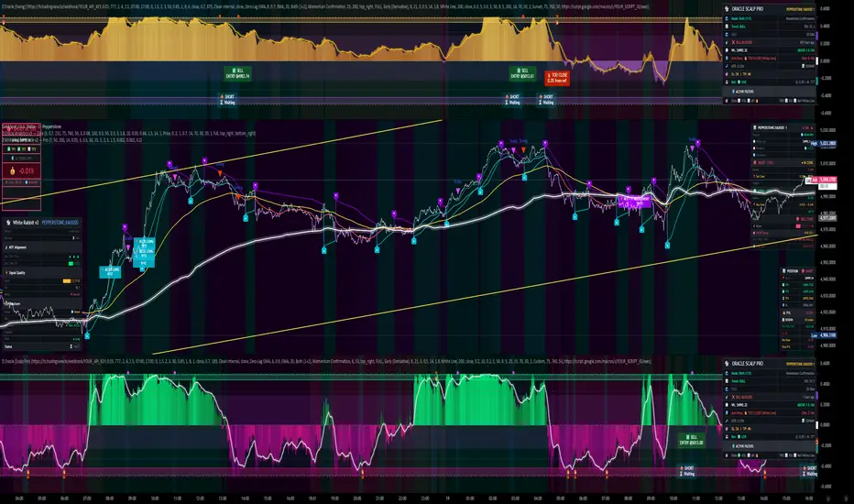Click the Trend BULL row in top Oracle panel

click(x=770, y=26)
